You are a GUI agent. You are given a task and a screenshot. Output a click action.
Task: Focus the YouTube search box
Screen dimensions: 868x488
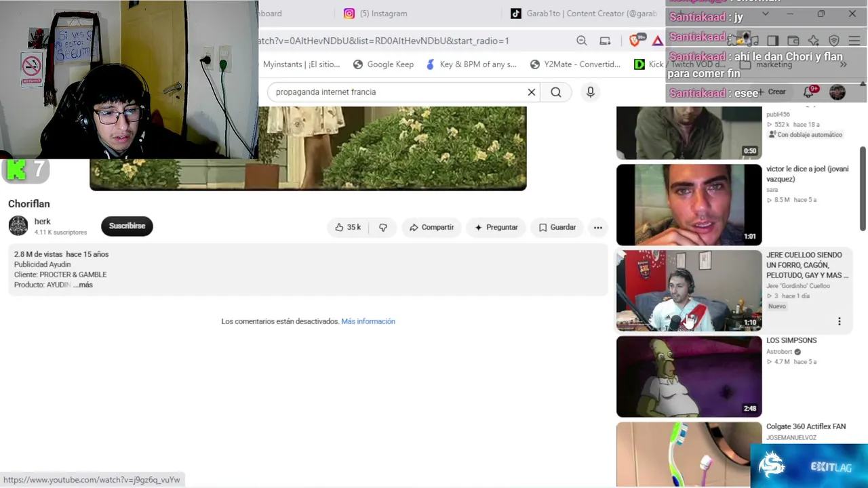pyautogui.click(x=397, y=92)
